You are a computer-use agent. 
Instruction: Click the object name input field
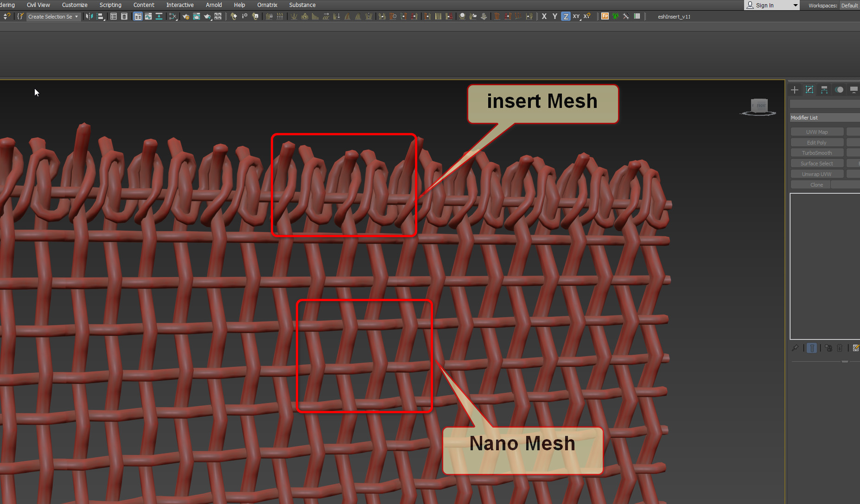tap(825, 104)
